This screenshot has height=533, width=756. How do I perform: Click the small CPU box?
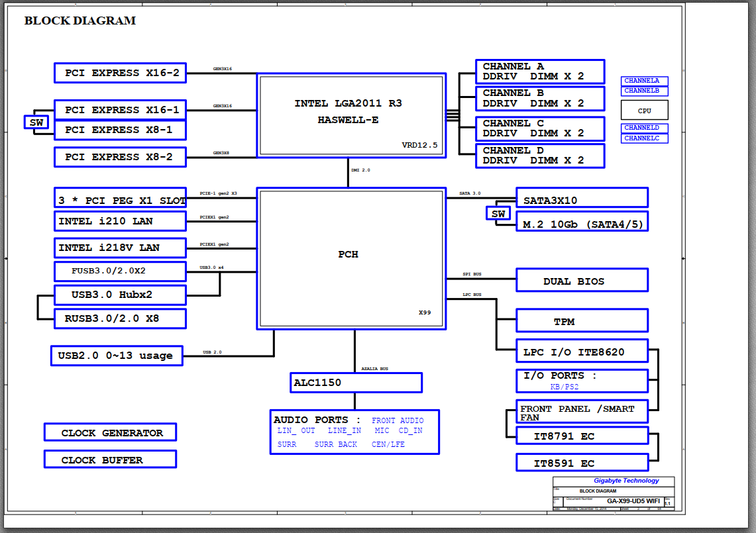645,111
